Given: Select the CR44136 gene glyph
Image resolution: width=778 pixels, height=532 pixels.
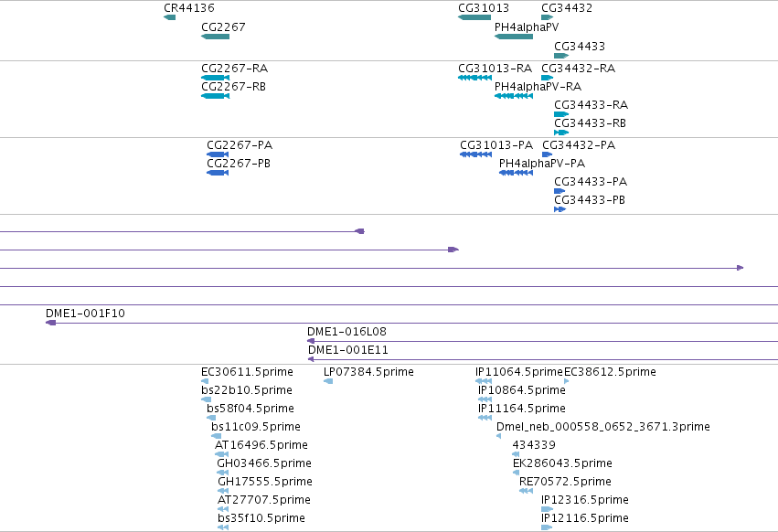Looking at the screenshot, I should point(170,17).
